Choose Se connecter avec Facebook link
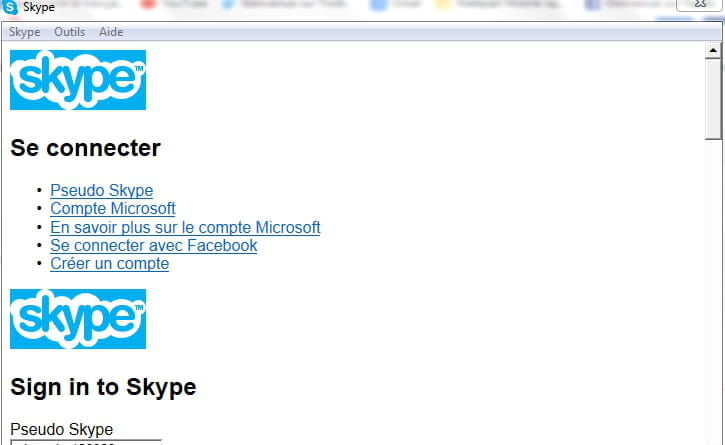 pos(154,245)
